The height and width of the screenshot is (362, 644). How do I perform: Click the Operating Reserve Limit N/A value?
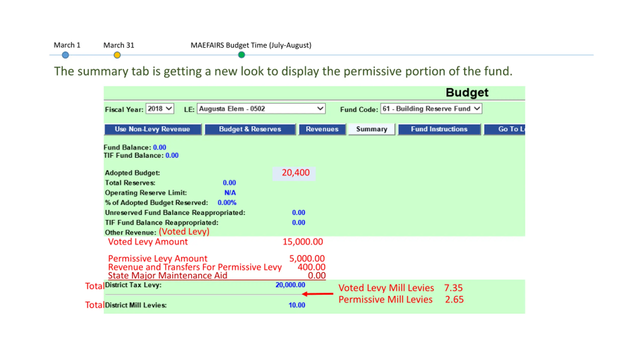(x=230, y=193)
